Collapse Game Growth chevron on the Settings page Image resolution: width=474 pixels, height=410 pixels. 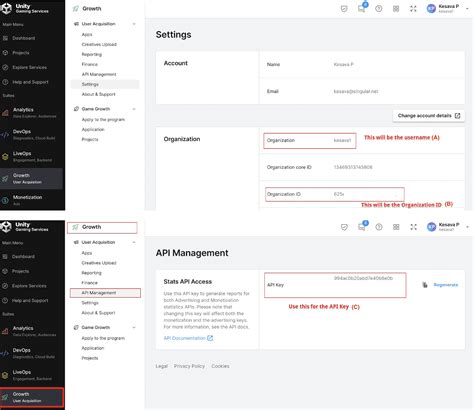[134, 109]
